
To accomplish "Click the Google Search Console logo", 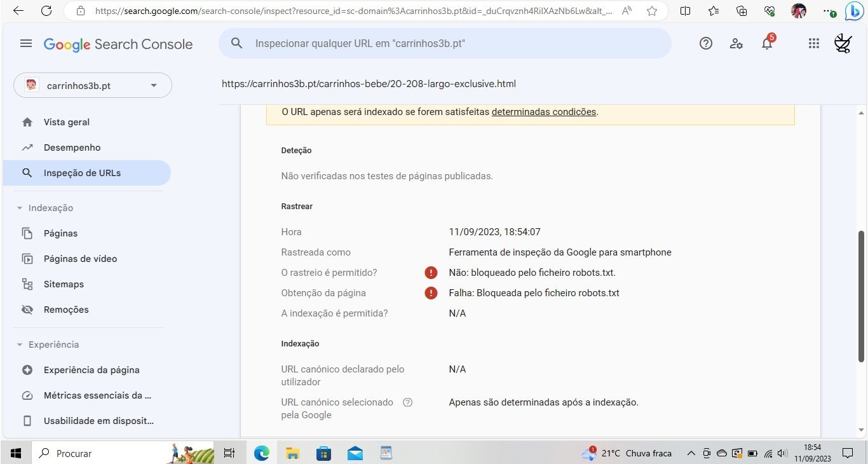I will pos(118,44).
